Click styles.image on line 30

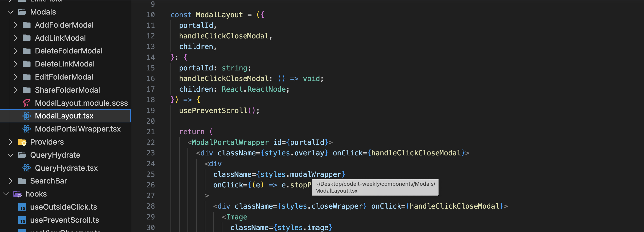[303, 228]
